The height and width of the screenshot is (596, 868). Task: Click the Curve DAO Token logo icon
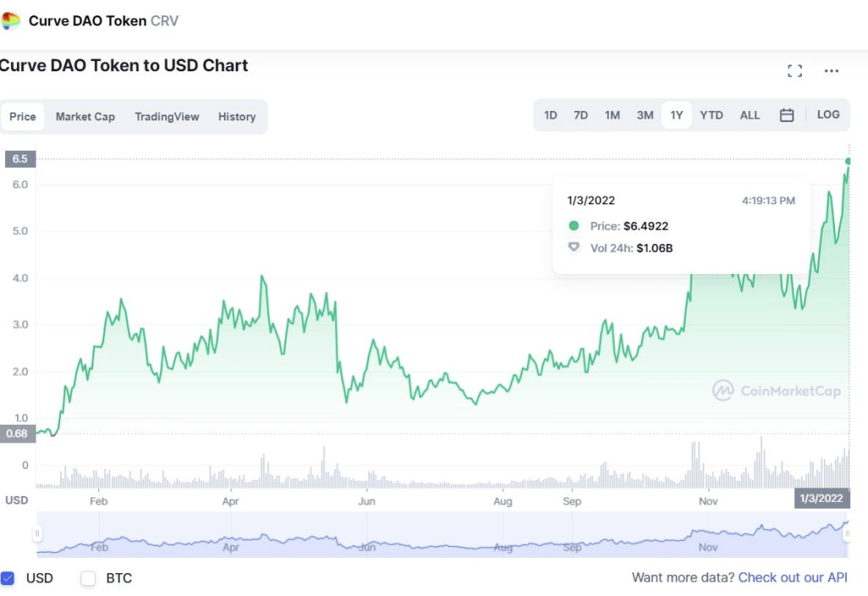pyautogui.click(x=12, y=20)
